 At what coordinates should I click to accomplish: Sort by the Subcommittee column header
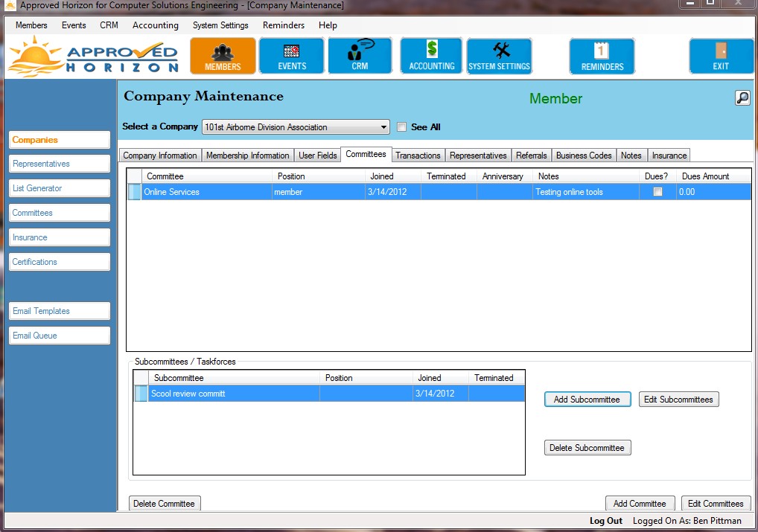pyautogui.click(x=234, y=378)
